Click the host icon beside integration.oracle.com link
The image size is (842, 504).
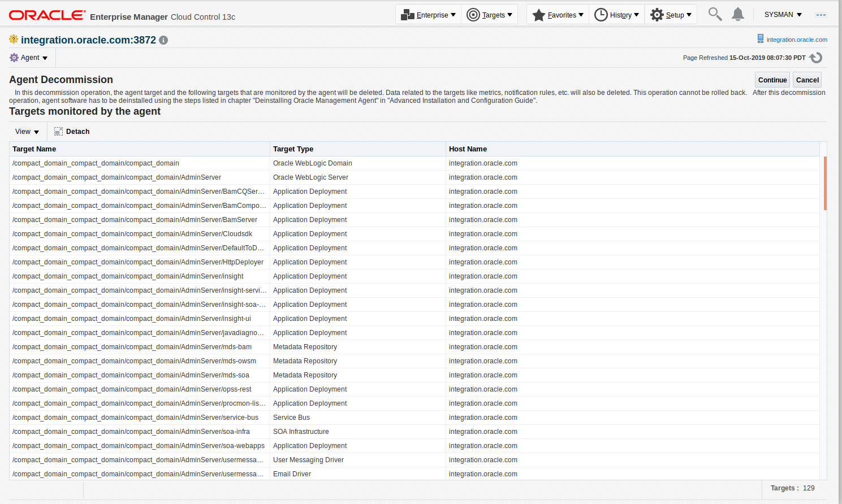[x=761, y=38]
